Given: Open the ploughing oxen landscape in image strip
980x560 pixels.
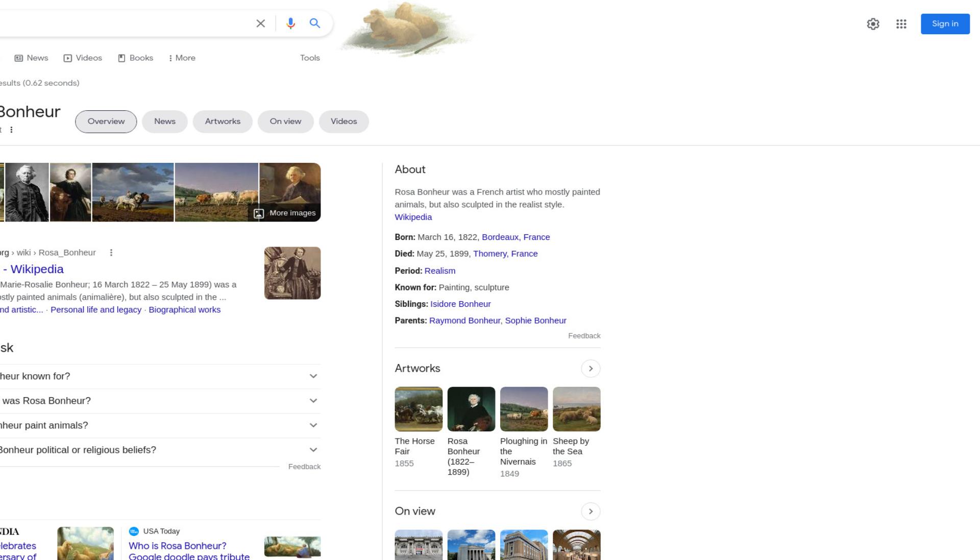Looking at the screenshot, I should coord(133,192).
